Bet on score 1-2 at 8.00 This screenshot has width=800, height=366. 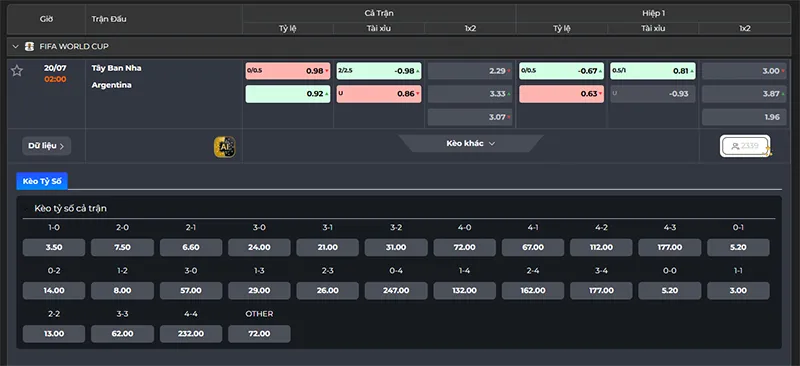[x=122, y=290]
